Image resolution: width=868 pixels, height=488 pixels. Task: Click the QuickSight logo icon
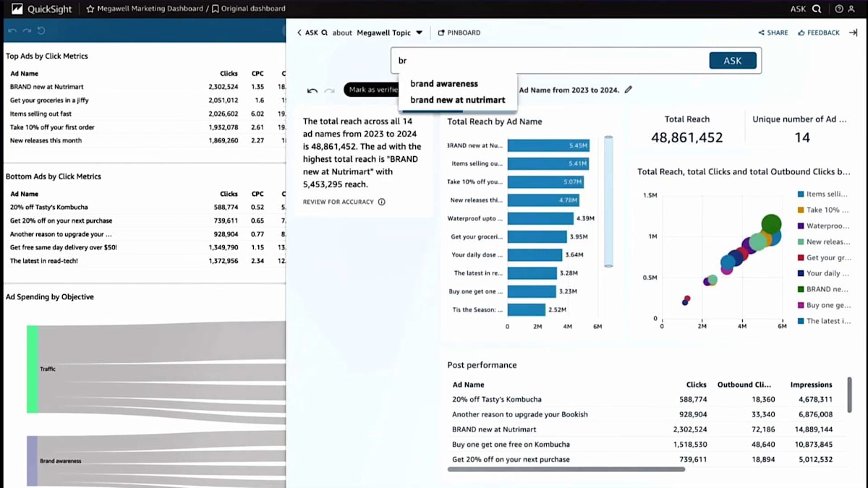17,9
